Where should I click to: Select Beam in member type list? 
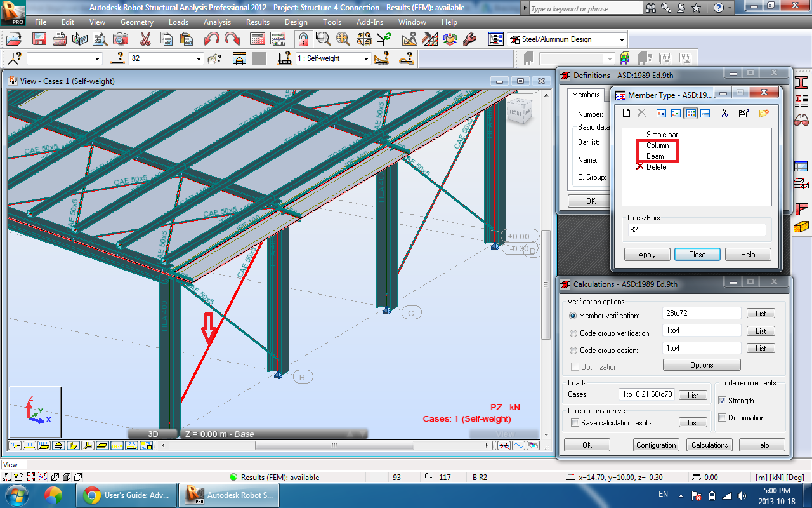coord(655,156)
